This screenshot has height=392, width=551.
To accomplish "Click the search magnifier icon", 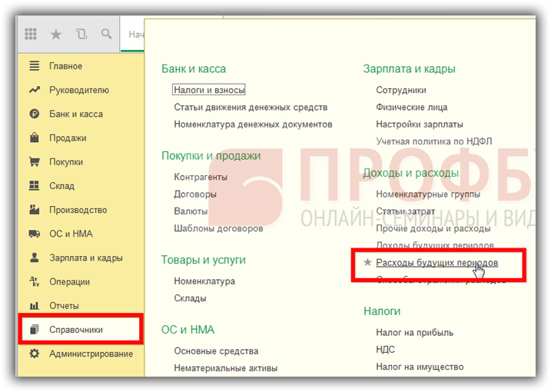I will point(106,35).
